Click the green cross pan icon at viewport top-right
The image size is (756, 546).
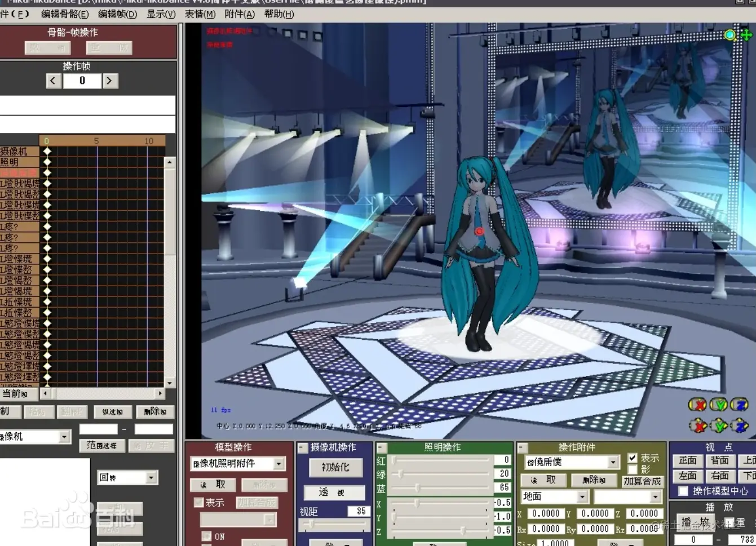coord(746,35)
